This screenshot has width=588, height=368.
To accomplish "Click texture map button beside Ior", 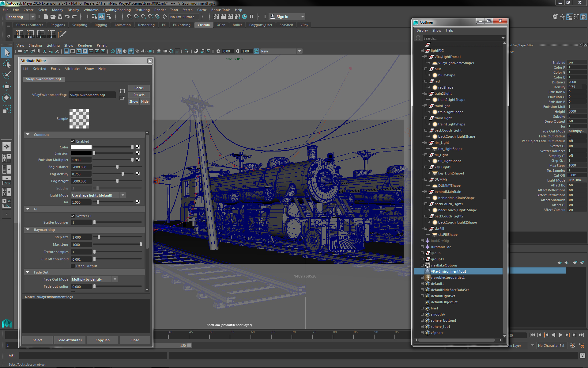I will coord(138,202).
